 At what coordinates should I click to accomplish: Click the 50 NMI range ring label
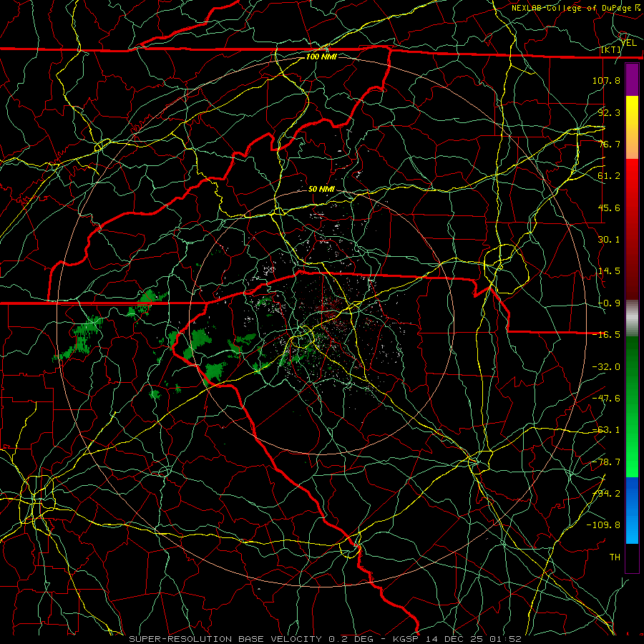click(321, 190)
